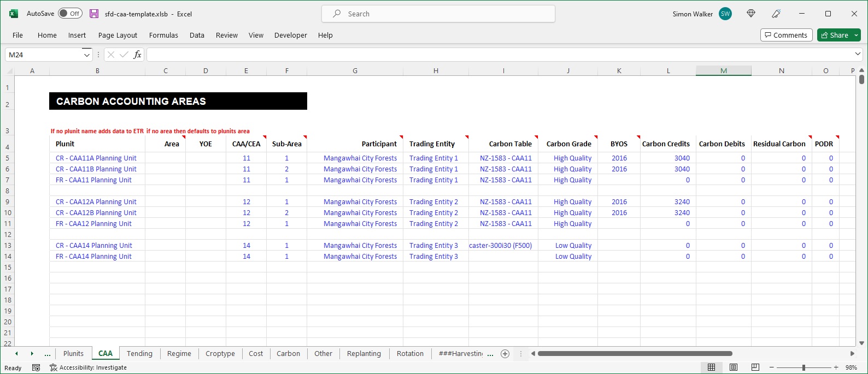Select the 'CARBON ACCOUNTING AREAS' title cell
Image resolution: width=868 pixels, height=374 pixels.
point(178,101)
